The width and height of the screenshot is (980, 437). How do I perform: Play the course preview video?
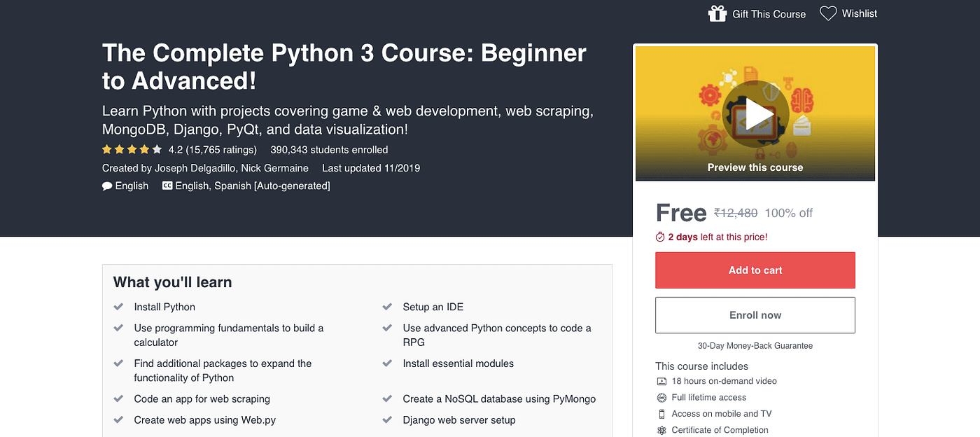click(757, 113)
